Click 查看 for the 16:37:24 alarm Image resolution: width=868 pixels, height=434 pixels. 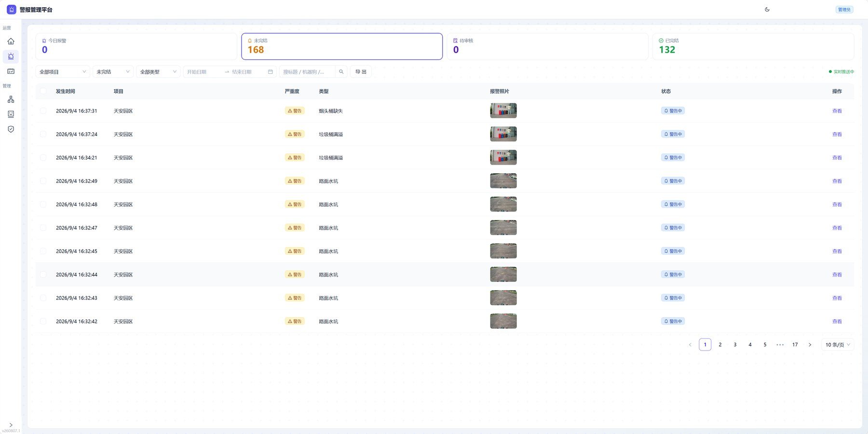point(837,134)
